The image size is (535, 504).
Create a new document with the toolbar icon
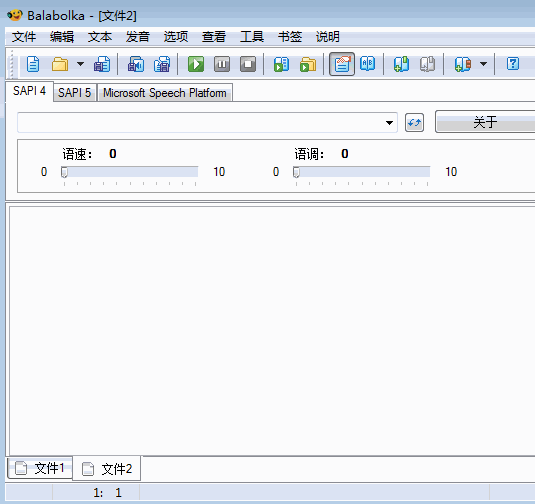(x=33, y=64)
